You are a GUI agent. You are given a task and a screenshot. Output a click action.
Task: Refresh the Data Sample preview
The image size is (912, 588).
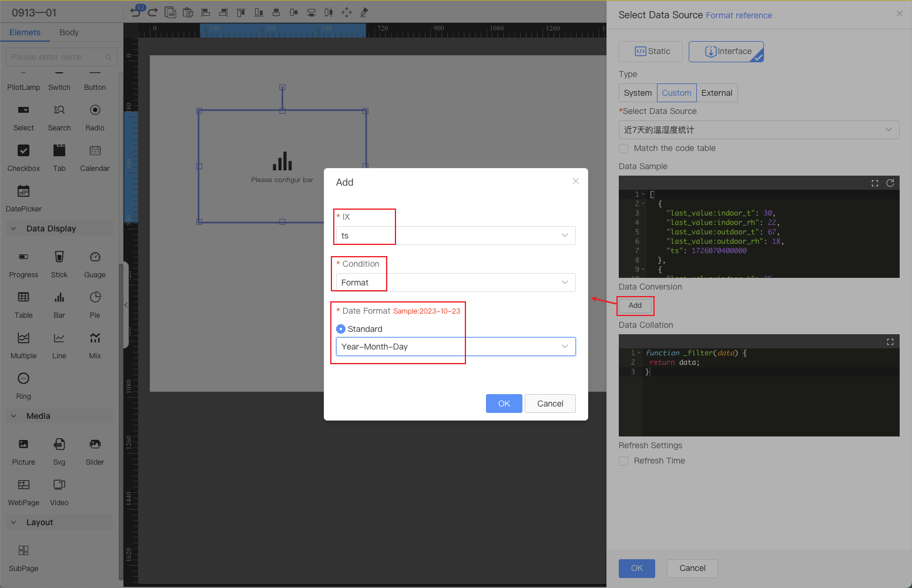890,183
